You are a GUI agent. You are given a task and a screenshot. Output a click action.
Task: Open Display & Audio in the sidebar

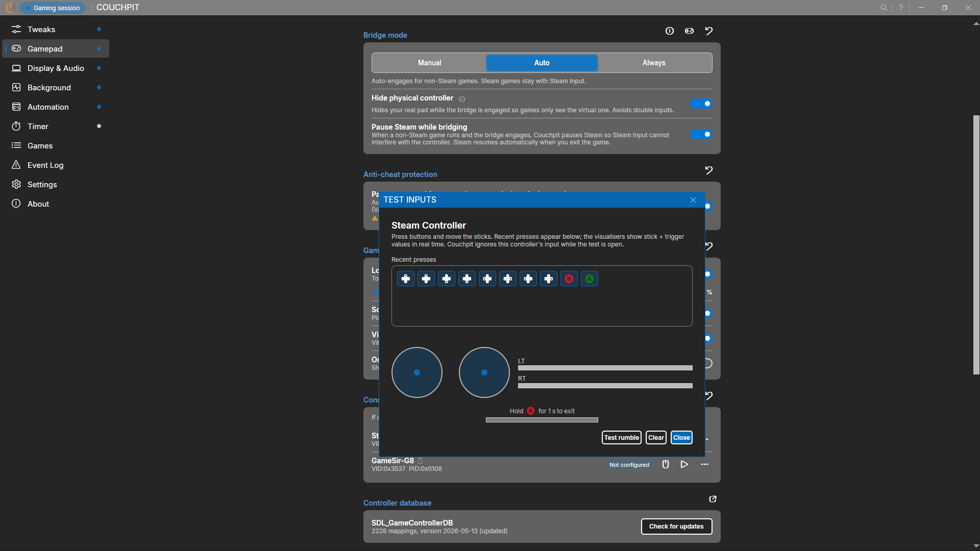pos(56,68)
